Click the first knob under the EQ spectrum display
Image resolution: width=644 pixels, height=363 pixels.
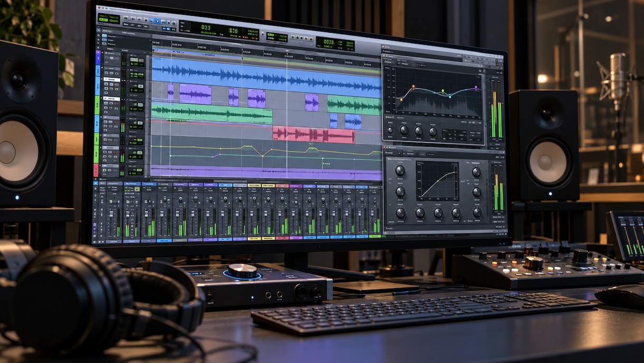pos(391,129)
